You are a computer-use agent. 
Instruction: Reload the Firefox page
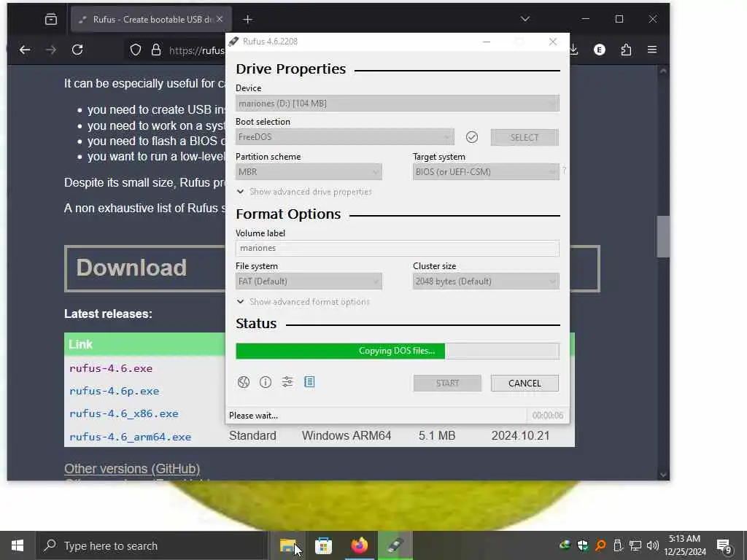point(77,50)
